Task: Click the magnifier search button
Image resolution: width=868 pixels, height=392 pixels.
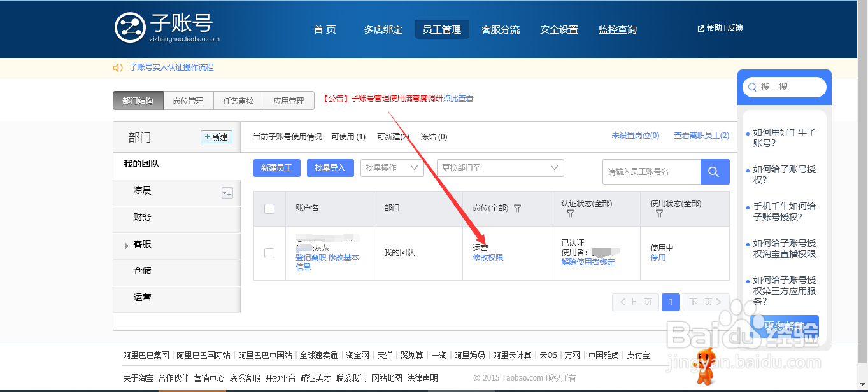Action: [715, 172]
